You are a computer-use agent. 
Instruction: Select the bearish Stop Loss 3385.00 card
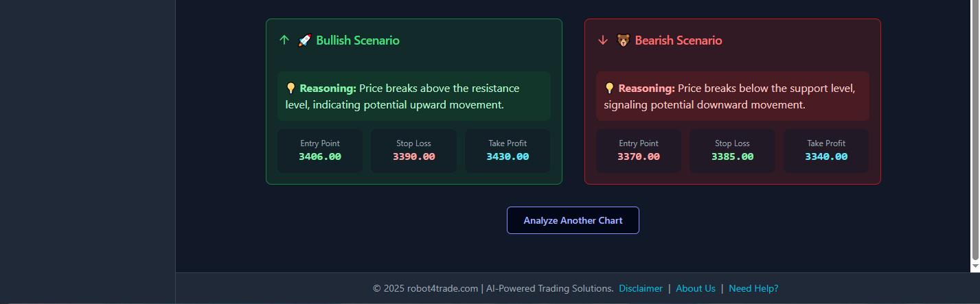pos(732,151)
